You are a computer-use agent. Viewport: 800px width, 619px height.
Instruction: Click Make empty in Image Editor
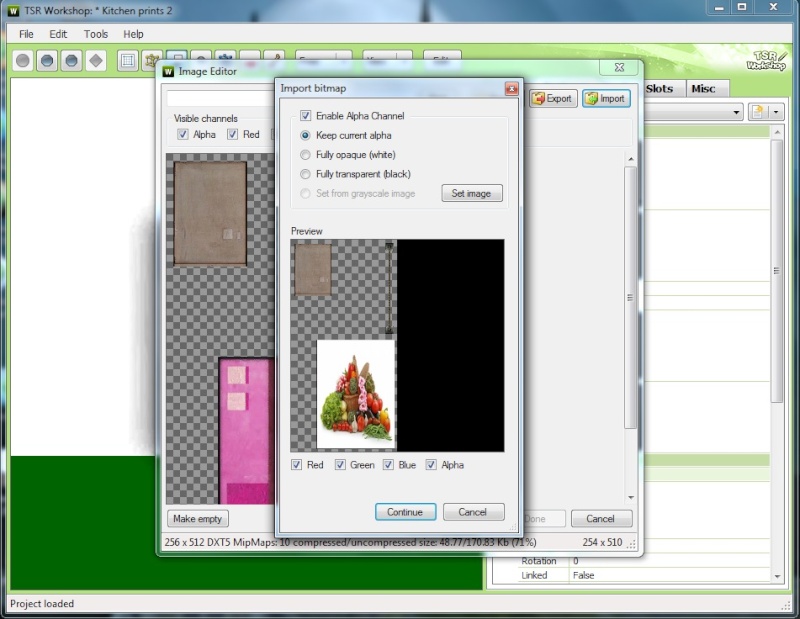pos(197,518)
